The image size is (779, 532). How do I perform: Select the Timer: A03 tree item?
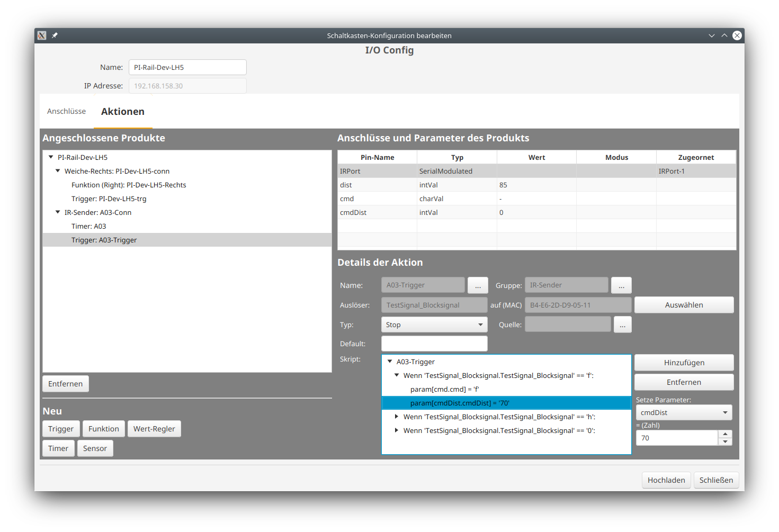click(x=89, y=226)
